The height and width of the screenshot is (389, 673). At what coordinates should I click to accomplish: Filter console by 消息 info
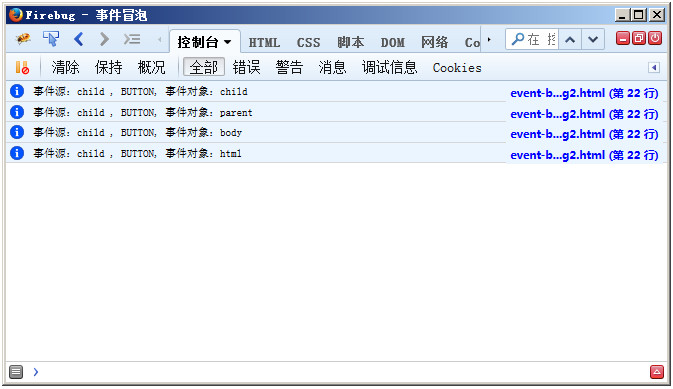[332, 67]
